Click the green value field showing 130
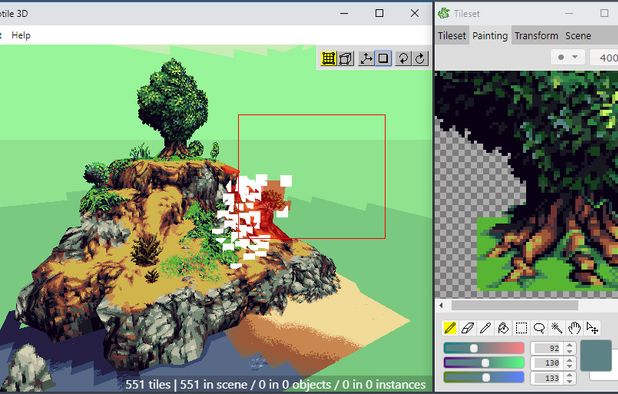The height and width of the screenshot is (394, 618). click(547, 363)
